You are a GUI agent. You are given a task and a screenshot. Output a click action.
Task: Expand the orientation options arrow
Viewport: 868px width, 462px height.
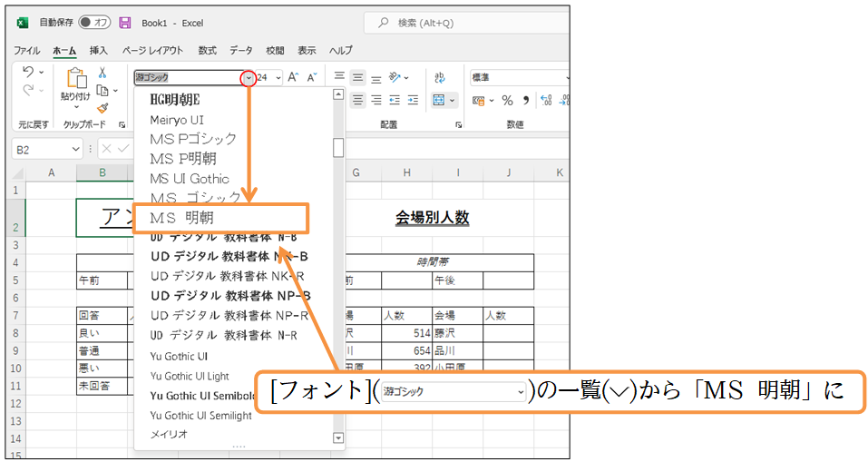[x=406, y=78]
